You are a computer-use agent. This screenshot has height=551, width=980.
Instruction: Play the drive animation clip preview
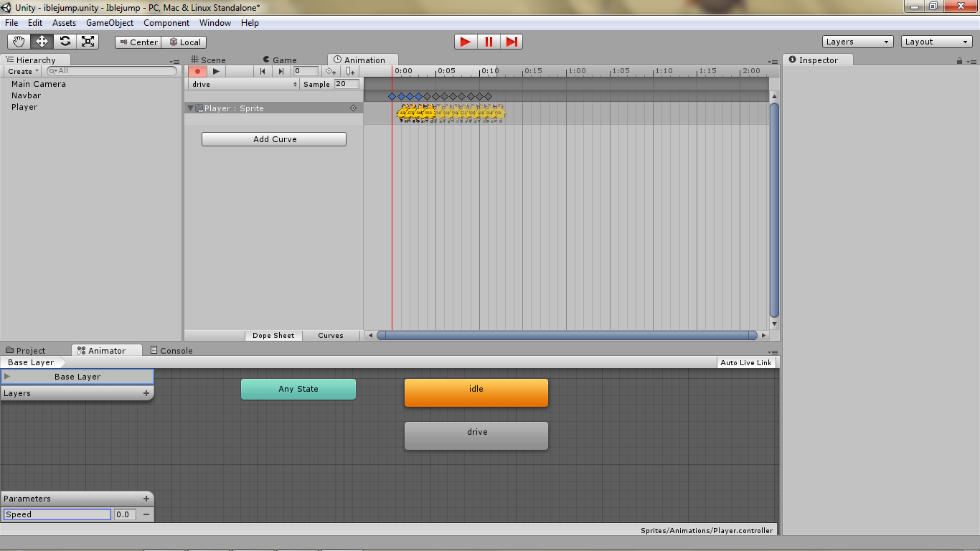[216, 71]
